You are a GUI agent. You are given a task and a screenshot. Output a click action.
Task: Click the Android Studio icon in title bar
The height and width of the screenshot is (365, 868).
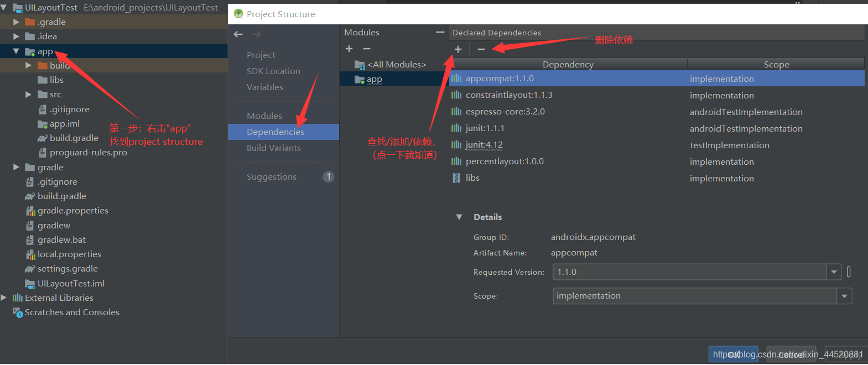[238, 14]
